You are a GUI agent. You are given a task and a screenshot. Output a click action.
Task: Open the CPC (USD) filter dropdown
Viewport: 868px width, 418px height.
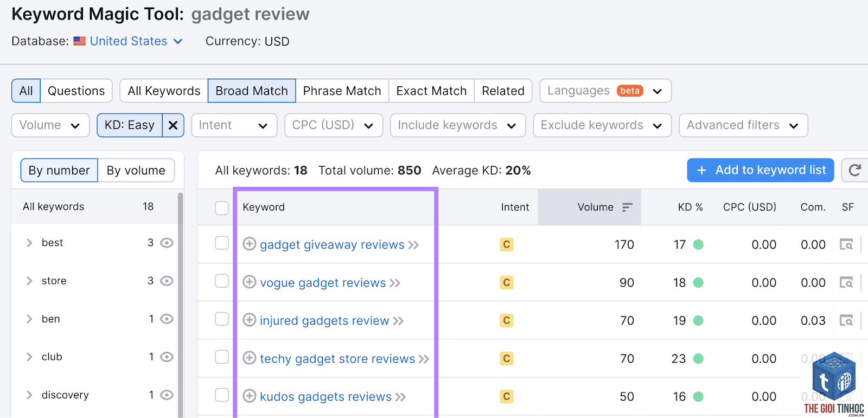point(334,125)
